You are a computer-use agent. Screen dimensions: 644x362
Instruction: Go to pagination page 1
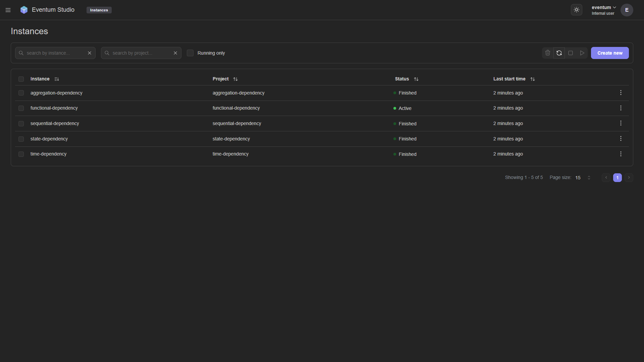(x=617, y=178)
